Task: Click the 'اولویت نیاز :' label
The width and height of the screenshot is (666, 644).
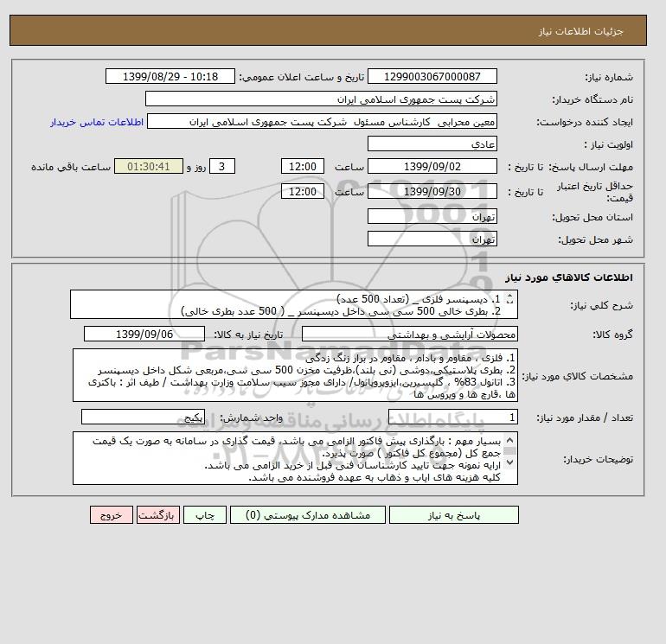Action: click(x=609, y=144)
